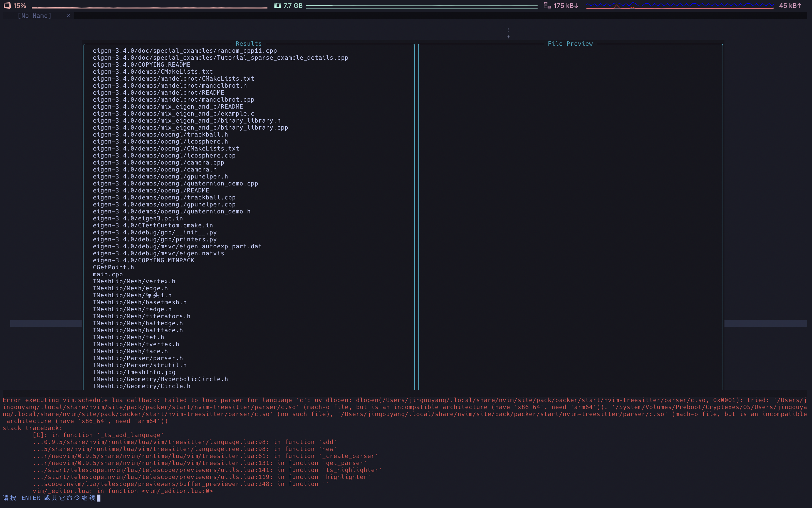Screen dimensions: 812x508
Task: Select demos/opengl/camera.cpp entry
Action: 158,163
